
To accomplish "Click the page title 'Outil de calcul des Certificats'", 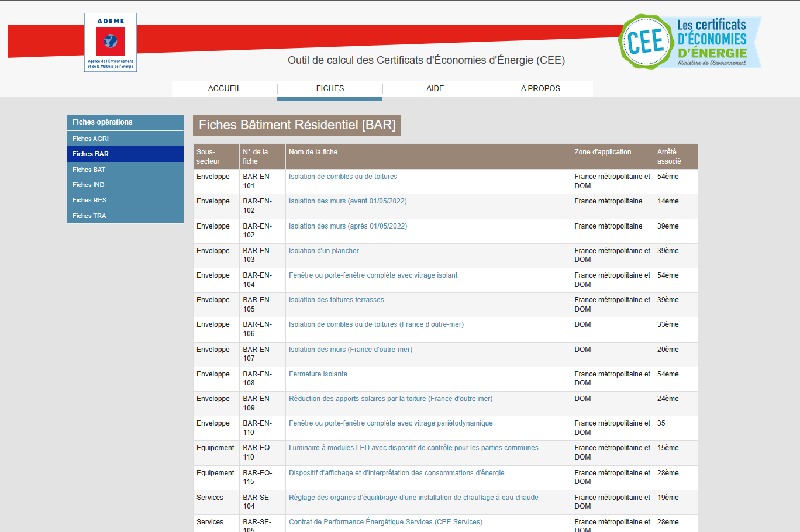I will point(426,60).
